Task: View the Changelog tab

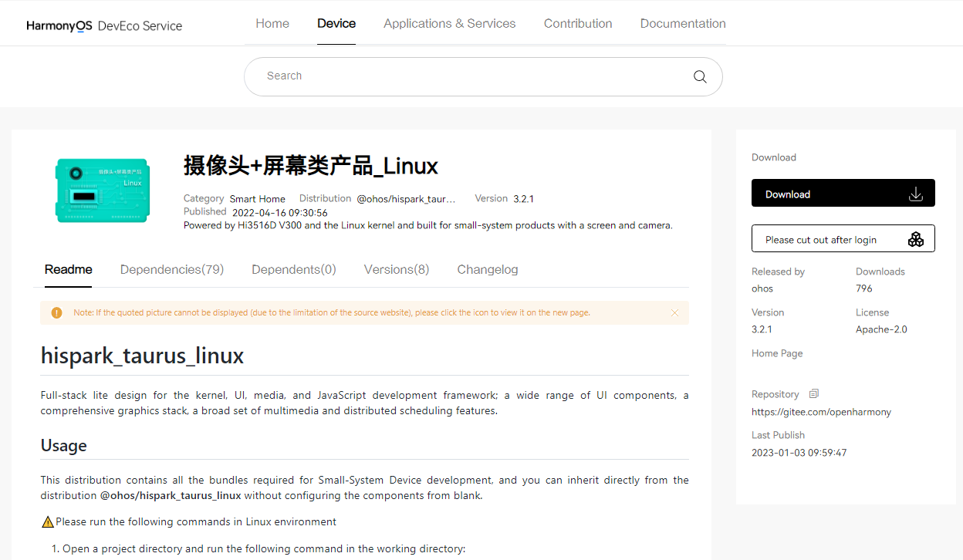Action: (x=488, y=269)
